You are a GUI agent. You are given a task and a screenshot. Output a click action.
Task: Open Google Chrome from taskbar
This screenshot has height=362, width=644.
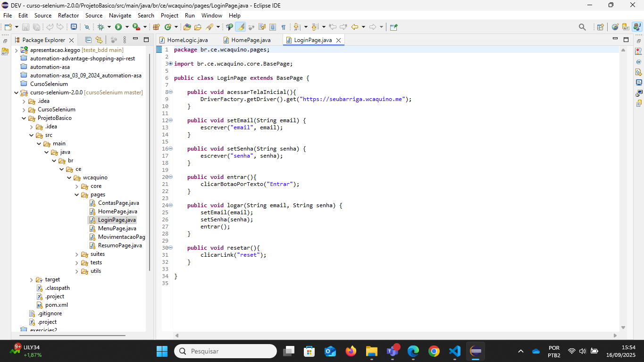click(x=434, y=351)
